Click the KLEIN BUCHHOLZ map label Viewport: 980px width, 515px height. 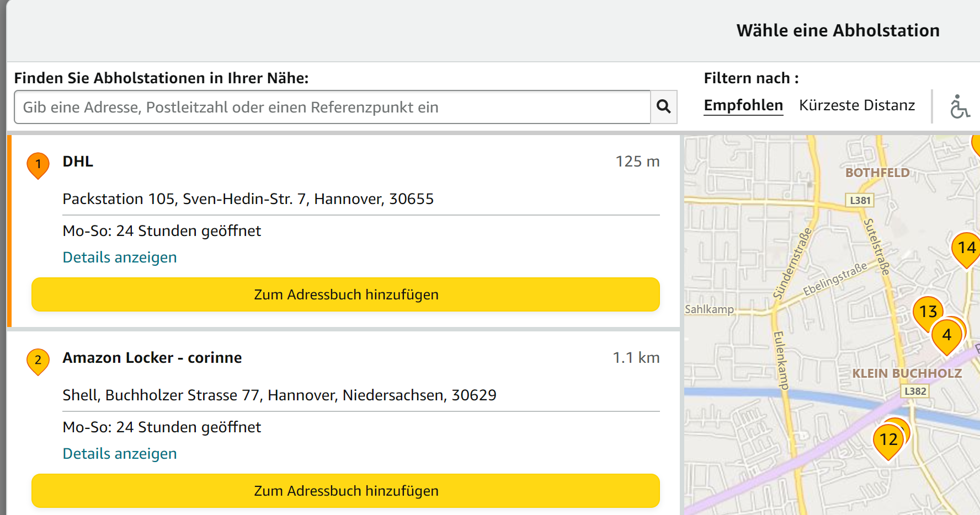point(907,373)
